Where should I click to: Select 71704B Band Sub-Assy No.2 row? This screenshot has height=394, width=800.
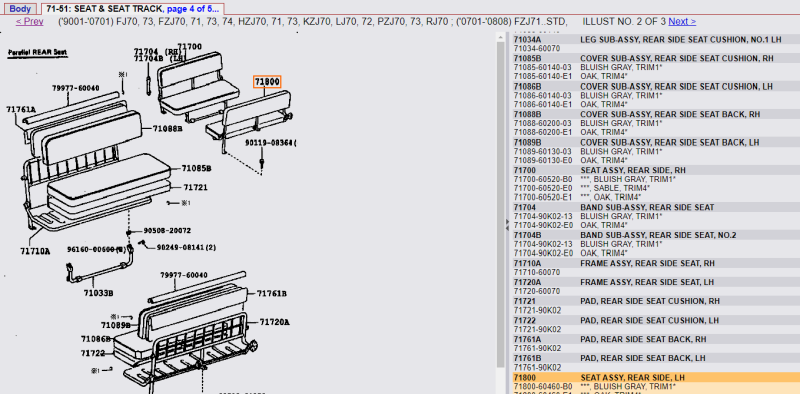coord(656,235)
